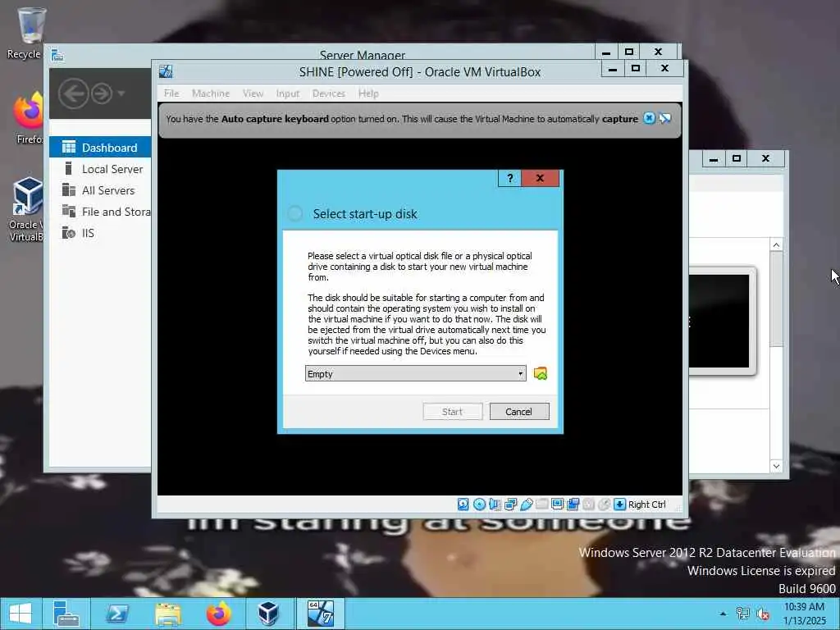
Task: Click the audio status bar icon
Action: click(x=495, y=504)
